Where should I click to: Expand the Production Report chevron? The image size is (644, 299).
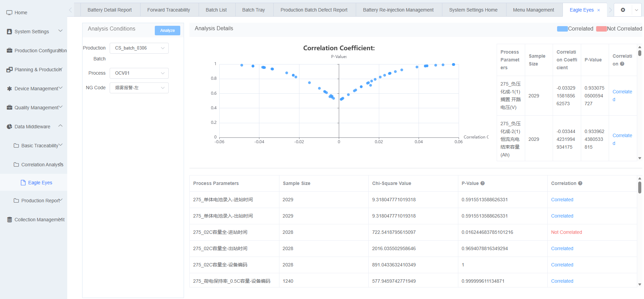coord(60,200)
